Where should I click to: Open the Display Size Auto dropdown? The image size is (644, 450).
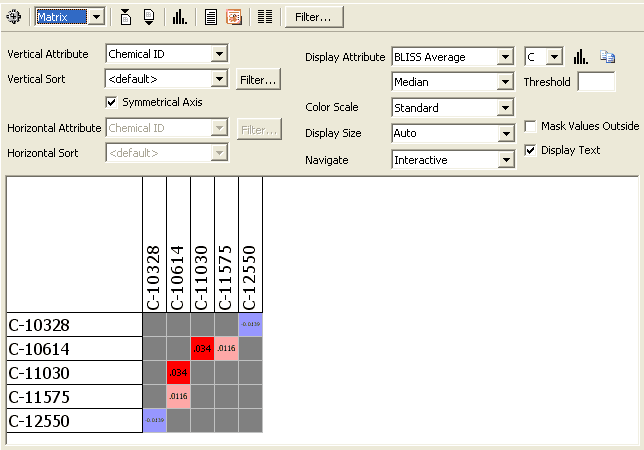point(505,133)
